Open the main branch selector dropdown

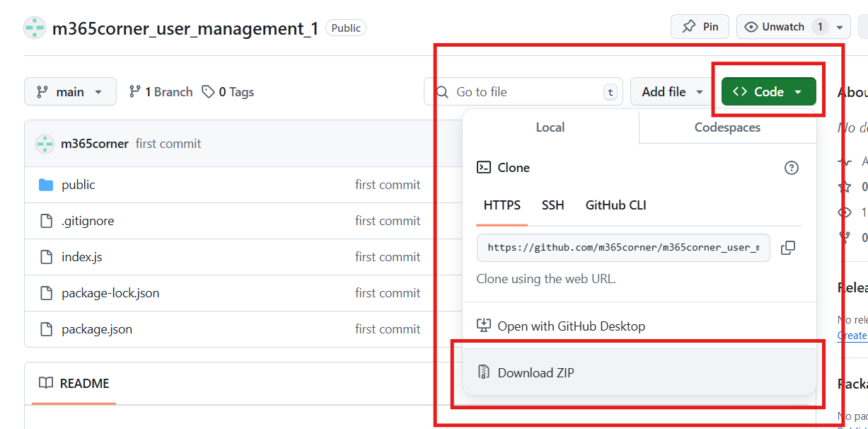pyautogui.click(x=70, y=92)
